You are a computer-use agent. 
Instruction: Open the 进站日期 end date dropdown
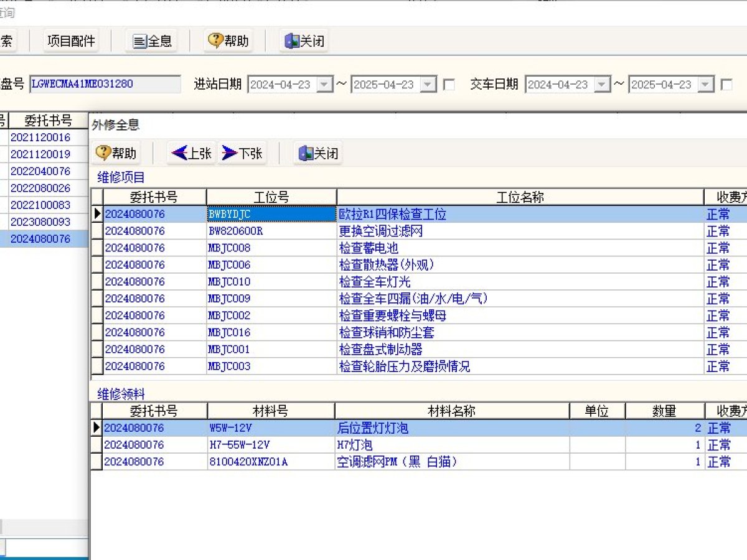[x=428, y=85]
